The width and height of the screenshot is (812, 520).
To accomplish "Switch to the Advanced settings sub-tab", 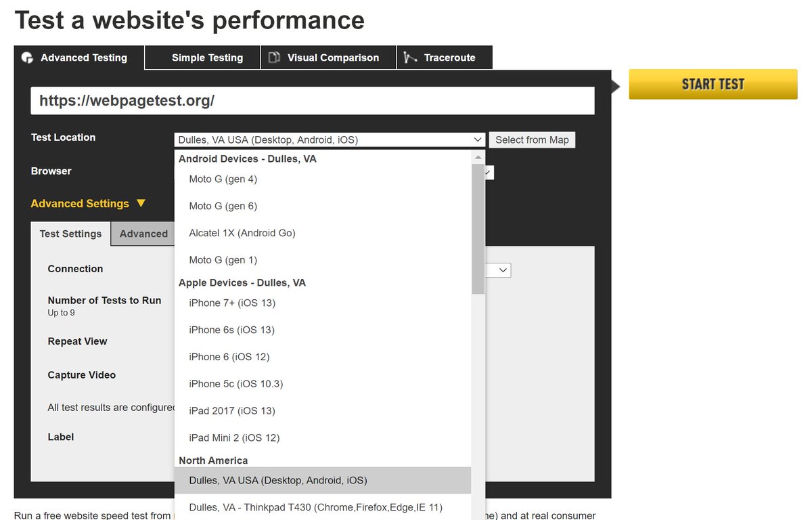I will click(x=143, y=234).
